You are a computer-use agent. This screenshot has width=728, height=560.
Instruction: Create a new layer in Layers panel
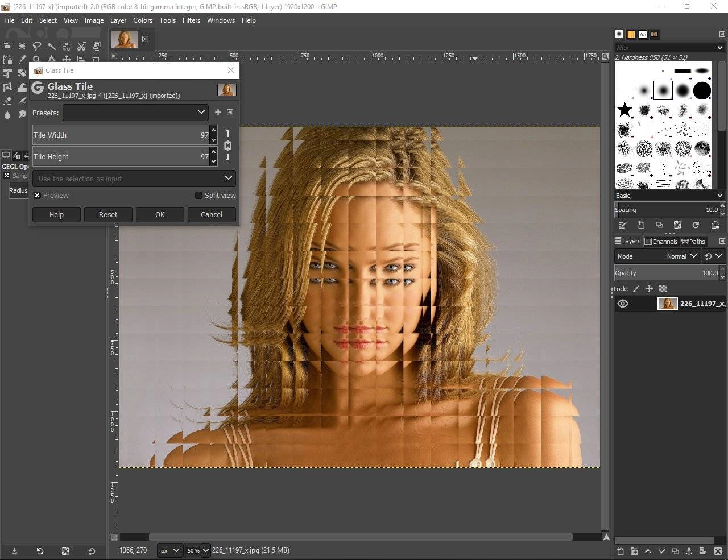(621, 551)
